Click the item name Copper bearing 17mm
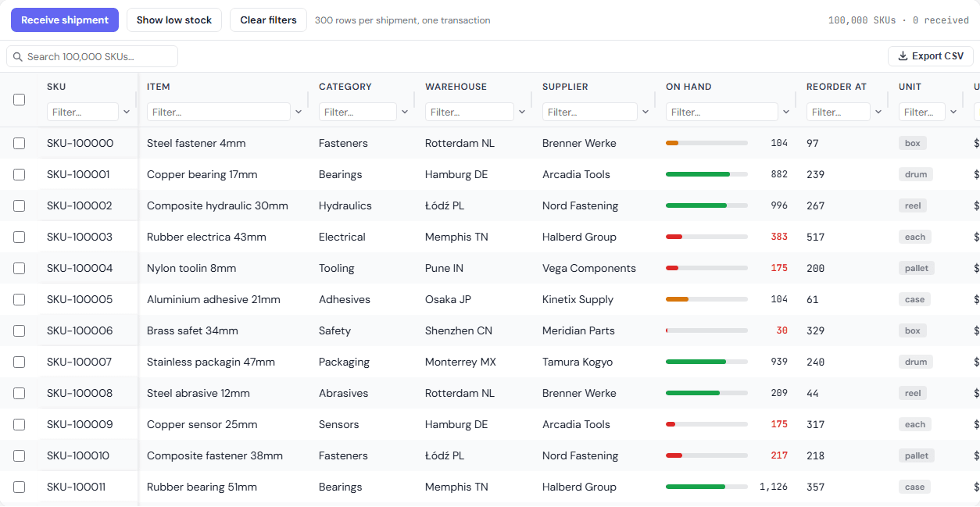 click(x=202, y=174)
